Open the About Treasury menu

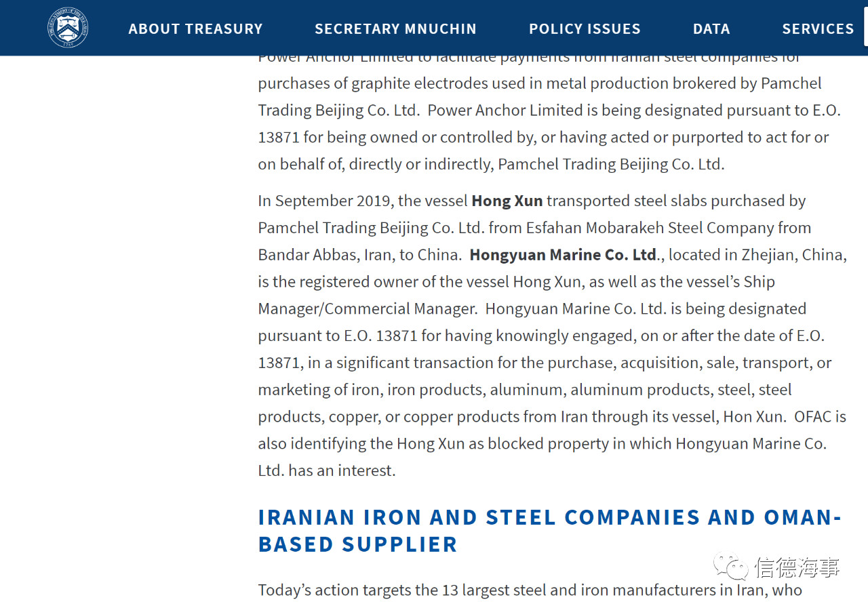195,29
